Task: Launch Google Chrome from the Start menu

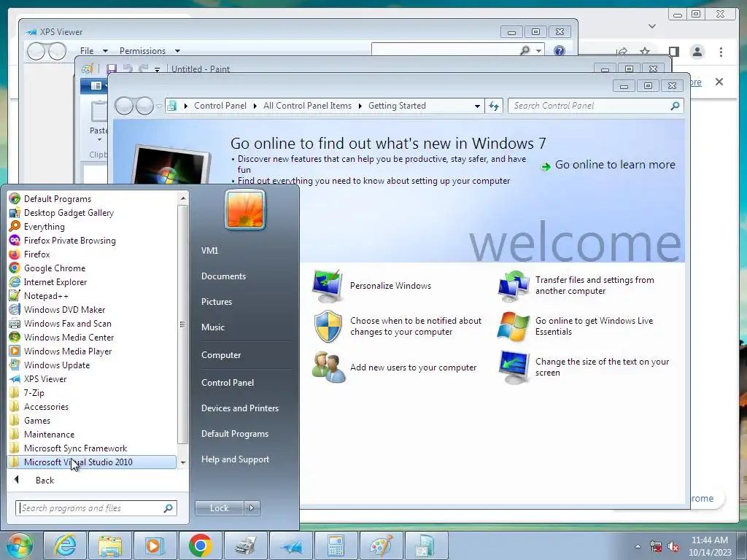Action: tap(54, 268)
